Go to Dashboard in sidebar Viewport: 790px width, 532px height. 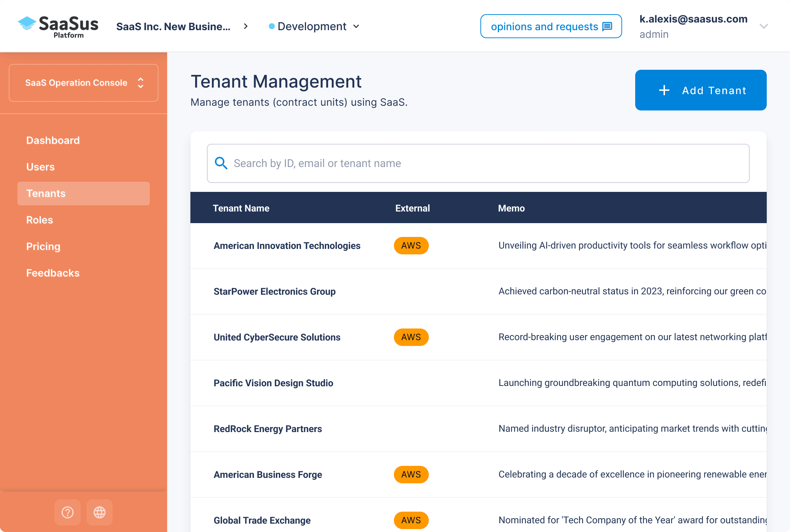point(53,140)
